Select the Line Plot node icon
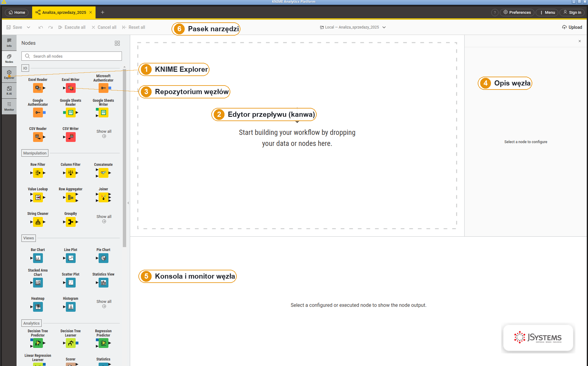 [x=71, y=258]
